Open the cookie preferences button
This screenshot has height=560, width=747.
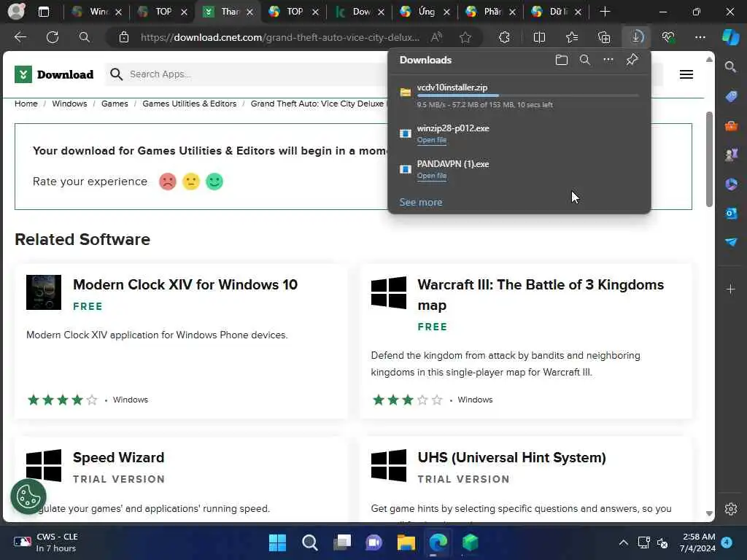coord(28,497)
